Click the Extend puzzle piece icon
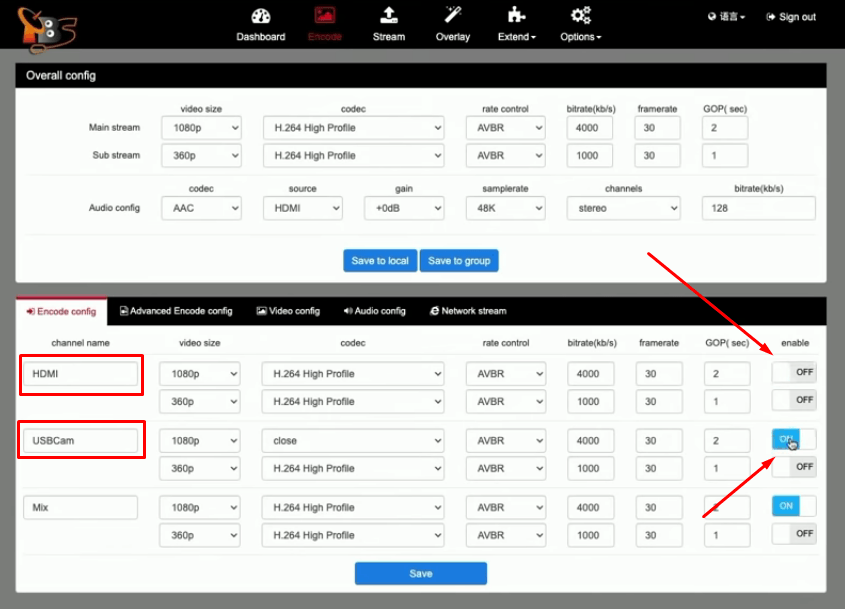 coord(516,15)
